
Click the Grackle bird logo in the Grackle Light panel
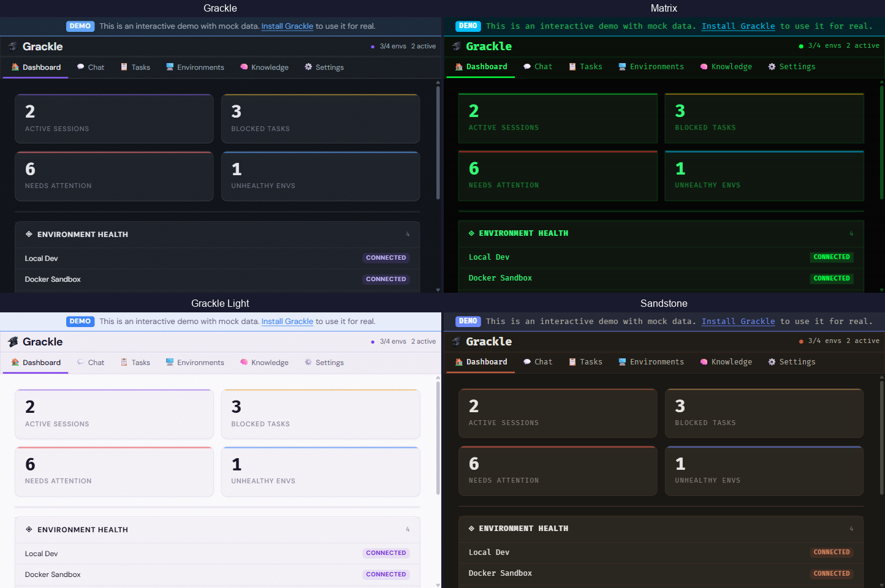tap(13, 342)
